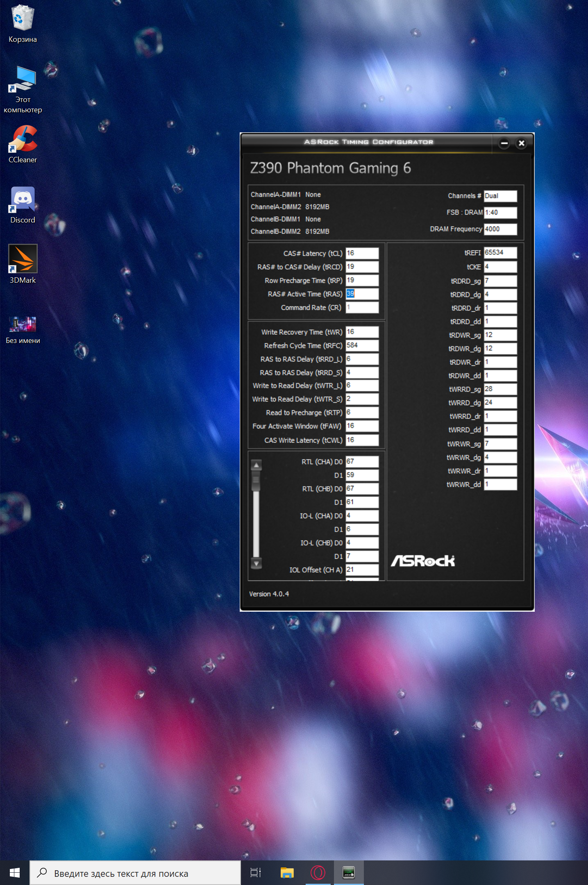The width and height of the screenshot is (588, 885).
Task: Click the tWRRD_dd value field
Action: point(500,430)
